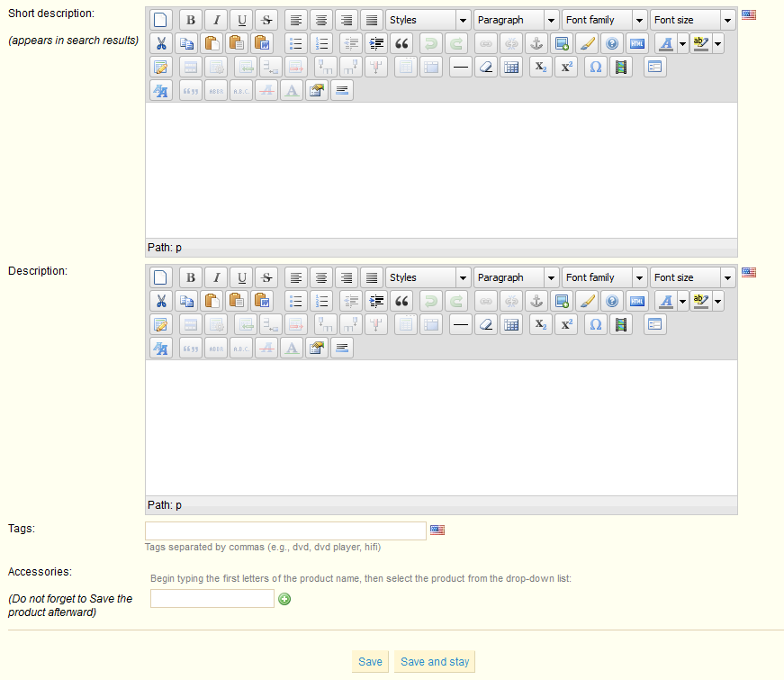Open Font size dropdown in Short description editor
The height and width of the screenshot is (680, 784).
click(x=692, y=20)
